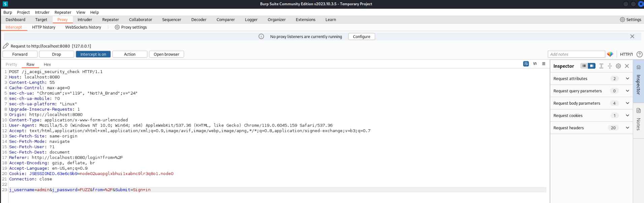Toggle line wrap in message editor
The width and height of the screenshot is (644, 203).
pyautogui.click(x=526, y=64)
